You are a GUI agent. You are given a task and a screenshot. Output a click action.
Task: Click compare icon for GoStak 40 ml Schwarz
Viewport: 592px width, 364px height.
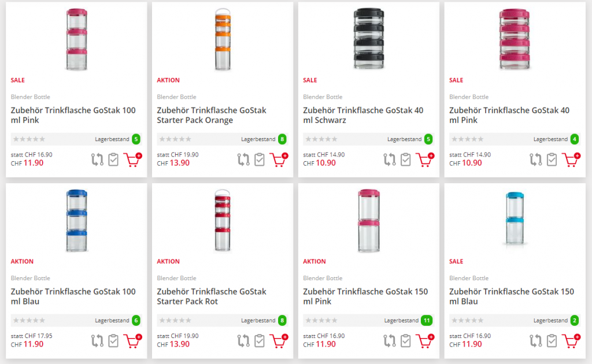pos(390,159)
